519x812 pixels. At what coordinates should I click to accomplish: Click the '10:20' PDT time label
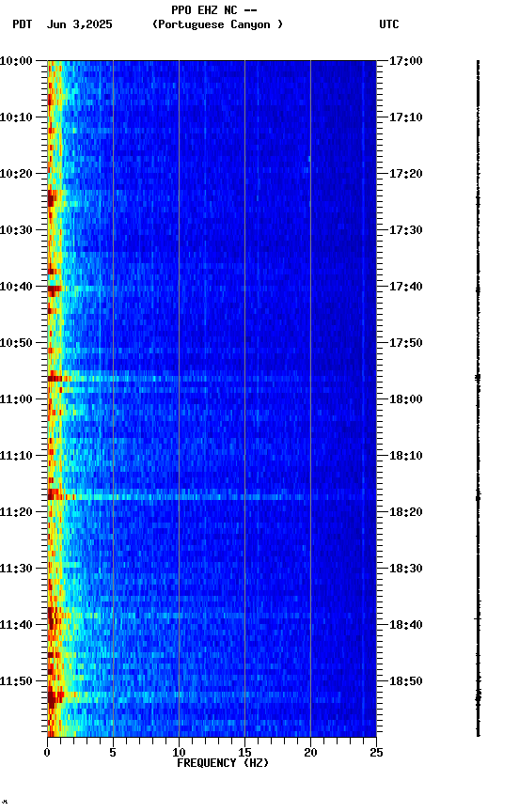click(16, 174)
